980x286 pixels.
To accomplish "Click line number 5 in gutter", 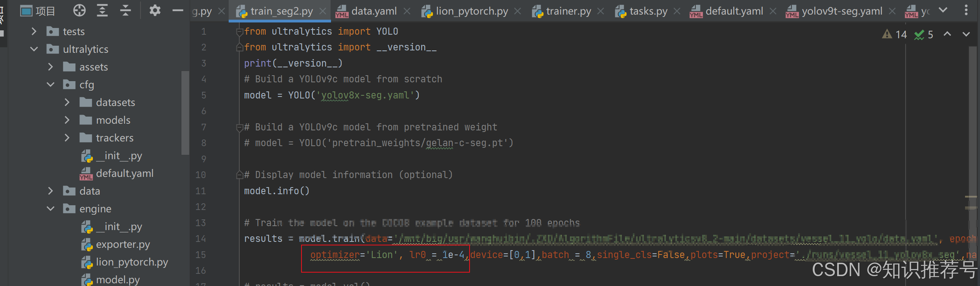I will (x=203, y=95).
